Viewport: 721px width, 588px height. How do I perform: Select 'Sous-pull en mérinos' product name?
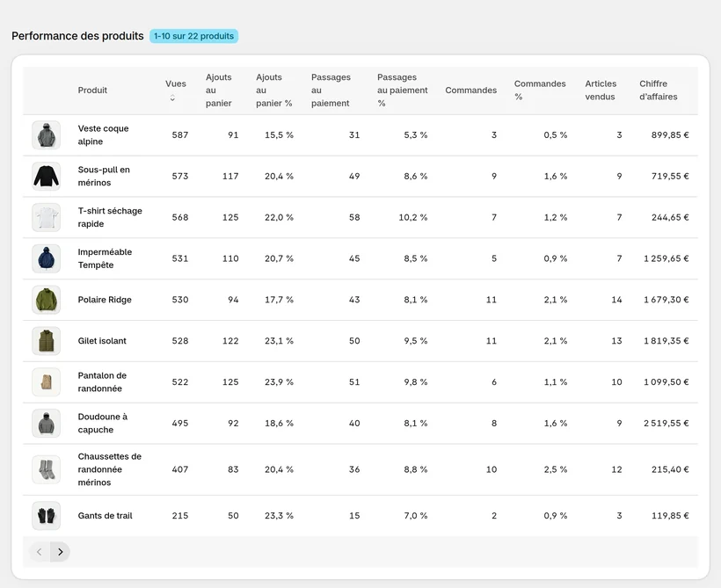point(104,176)
